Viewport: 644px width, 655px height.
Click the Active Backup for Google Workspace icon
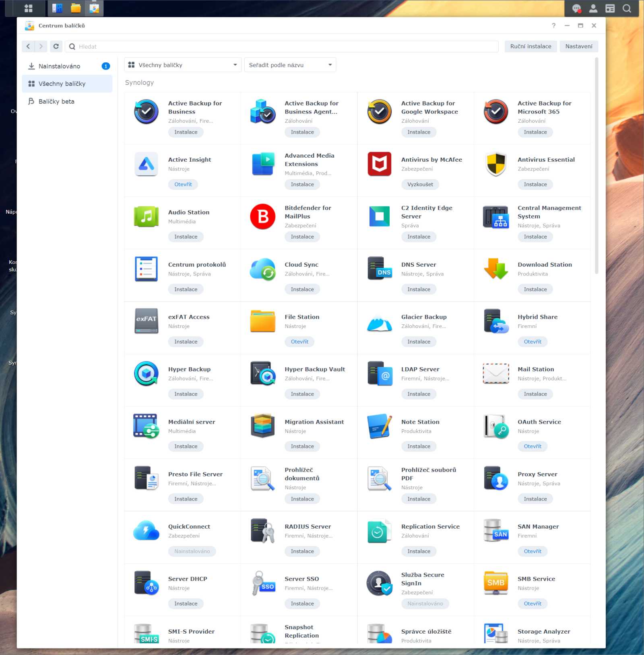379,112
